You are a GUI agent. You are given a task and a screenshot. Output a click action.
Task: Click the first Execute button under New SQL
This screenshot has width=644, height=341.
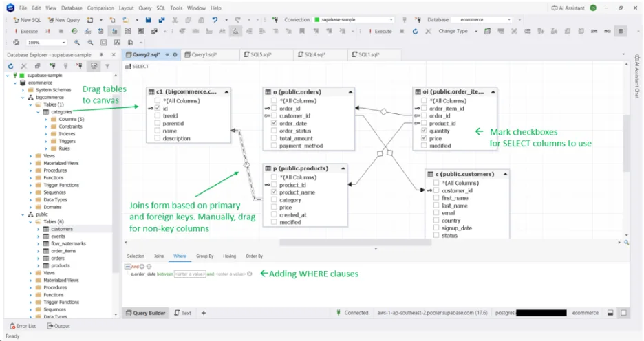[26, 31]
